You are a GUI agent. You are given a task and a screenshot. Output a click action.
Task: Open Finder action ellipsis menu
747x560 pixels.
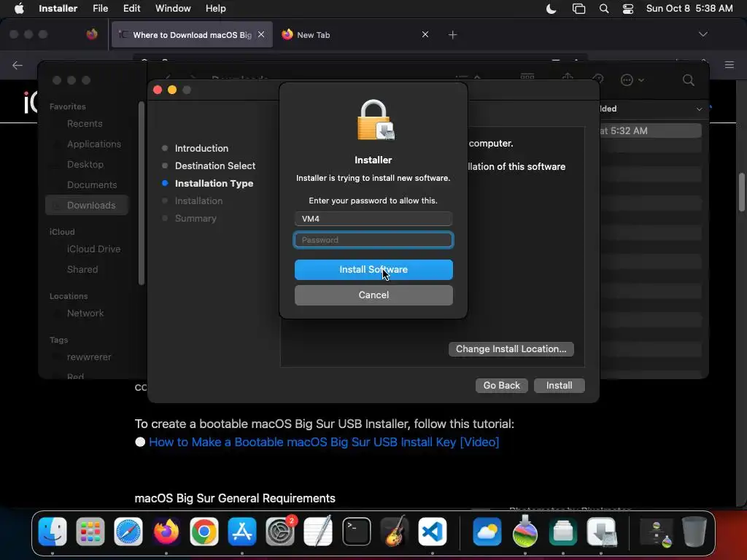[x=632, y=80]
